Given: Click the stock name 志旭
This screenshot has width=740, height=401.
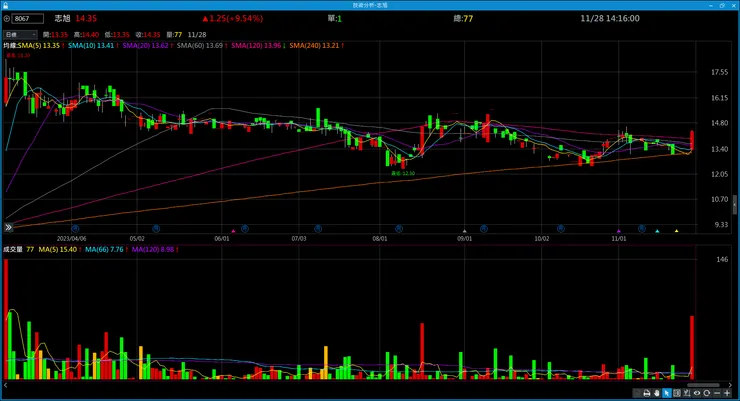Looking at the screenshot, I should click(x=62, y=18).
